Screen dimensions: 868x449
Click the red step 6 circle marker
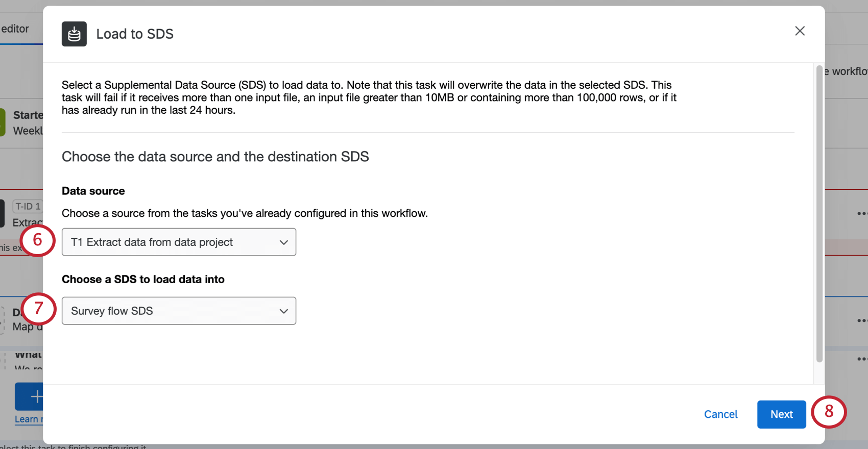coord(38,240)
